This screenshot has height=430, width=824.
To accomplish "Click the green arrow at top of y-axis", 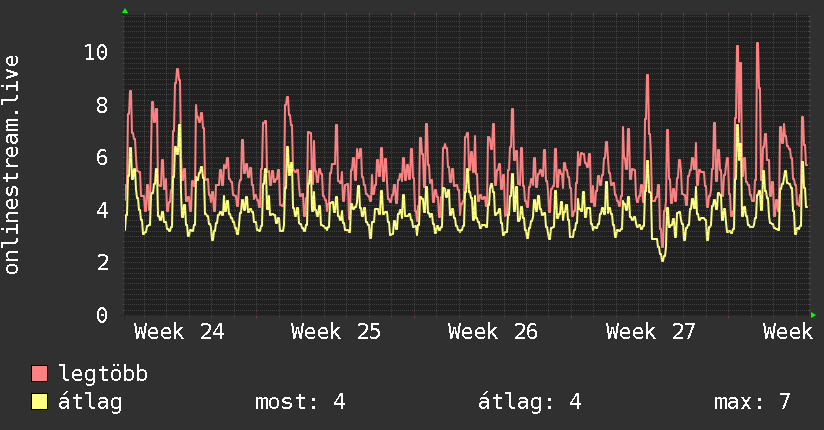I will (125, 11).
